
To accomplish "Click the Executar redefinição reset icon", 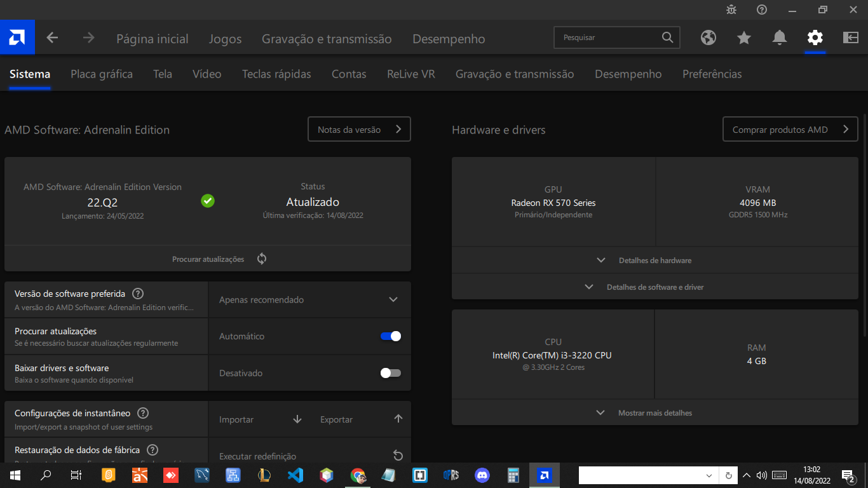I will (398, 456).
